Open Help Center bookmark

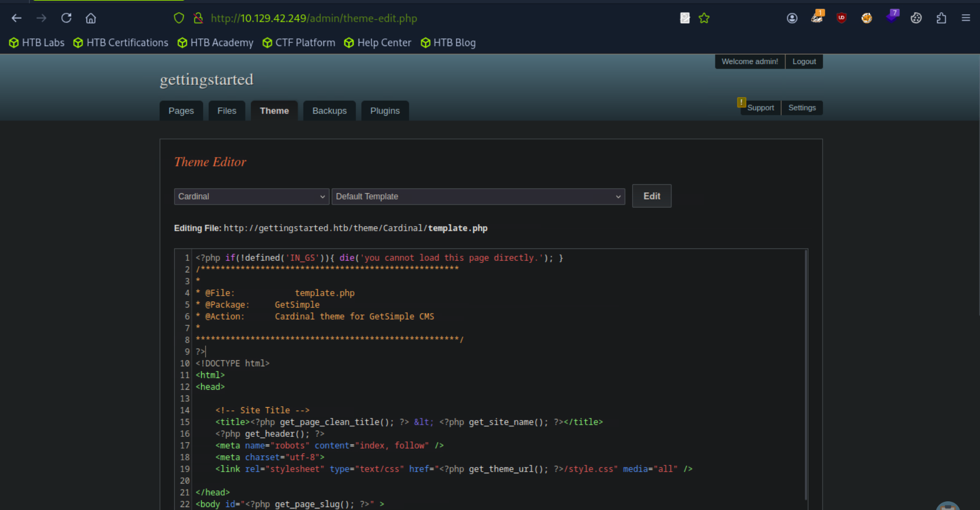tap(378, 43)
